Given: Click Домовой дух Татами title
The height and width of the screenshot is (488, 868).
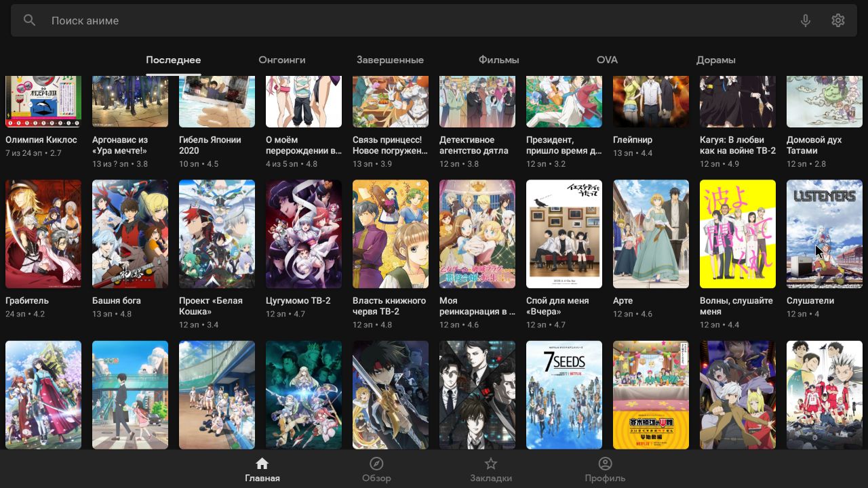Looking at the screenshot, I should coord(814,145).
